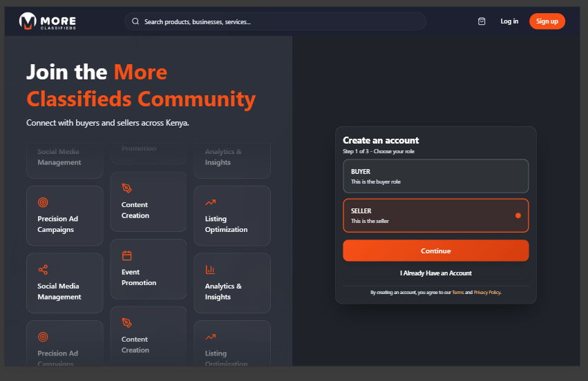This screenshot has height=381, width=588.
Task: Click the Sign up button in header
Action: point(547,21)
